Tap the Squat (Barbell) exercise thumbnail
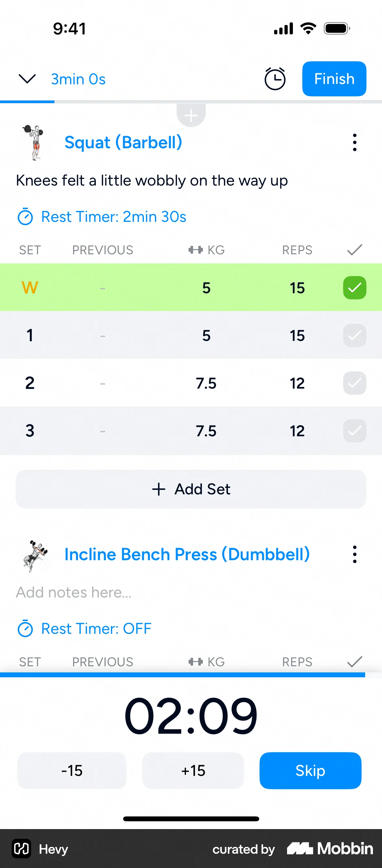This screenshot has height=868, width=382. point(34,142)
